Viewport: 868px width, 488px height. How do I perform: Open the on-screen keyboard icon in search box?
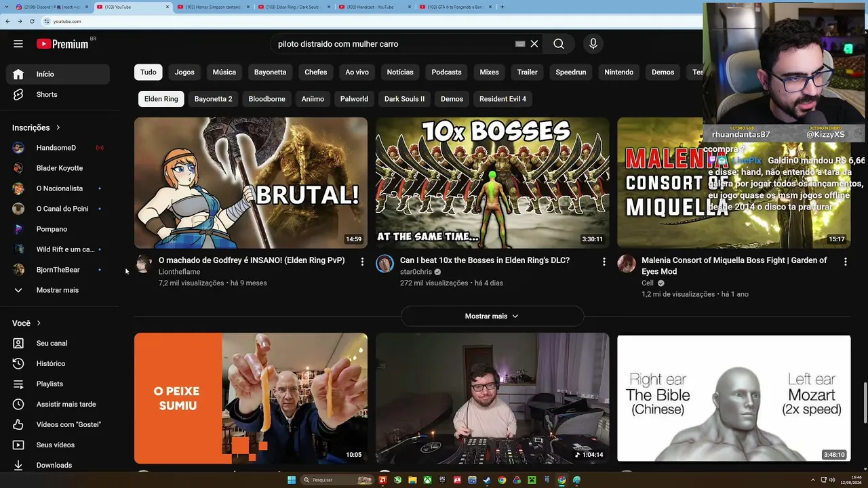[x=520, y=44]
